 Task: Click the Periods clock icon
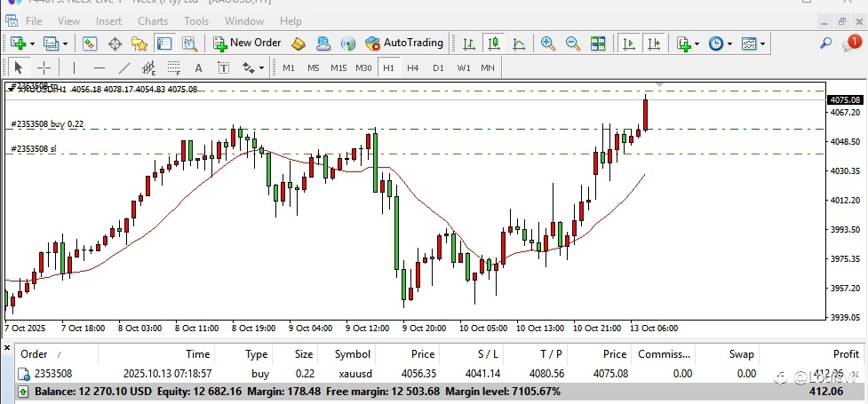(x=716, y=44)
